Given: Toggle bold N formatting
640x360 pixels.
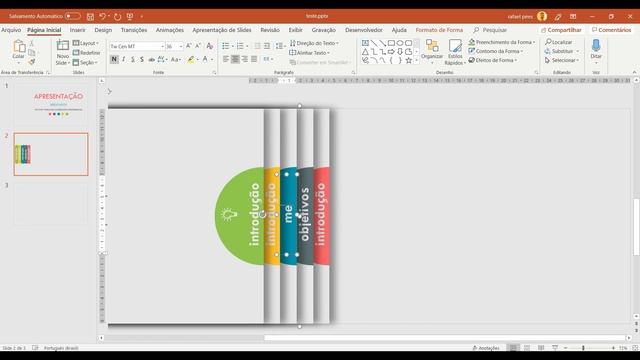Looking at the screenshot, I should tap(114, 60).
